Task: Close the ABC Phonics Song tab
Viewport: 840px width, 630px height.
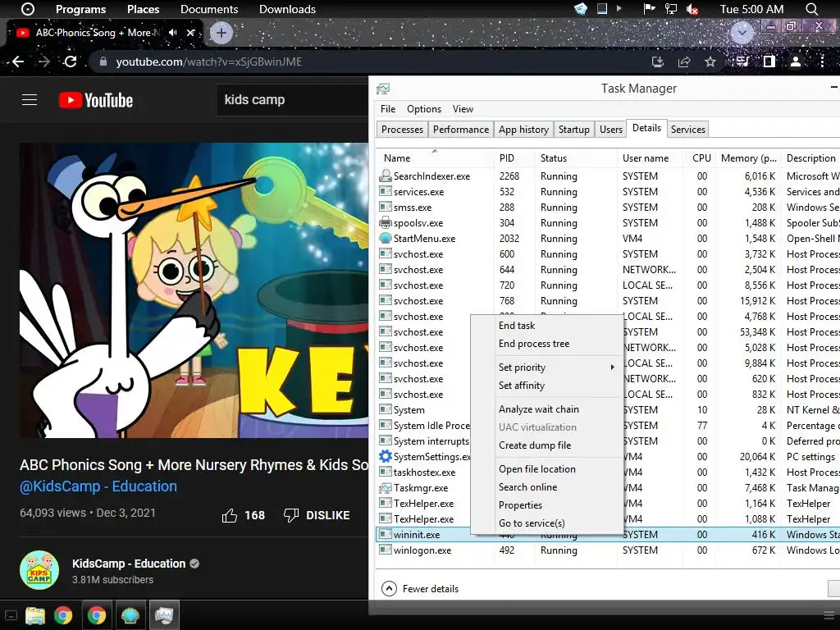Action: [190, 33]
